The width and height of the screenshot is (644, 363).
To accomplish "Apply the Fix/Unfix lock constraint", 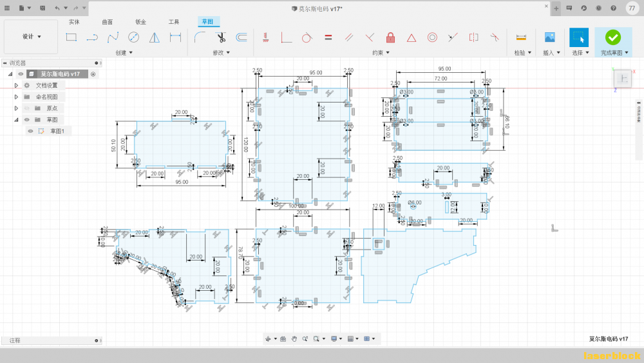I will pyautogui.click(x=391, y=37).
